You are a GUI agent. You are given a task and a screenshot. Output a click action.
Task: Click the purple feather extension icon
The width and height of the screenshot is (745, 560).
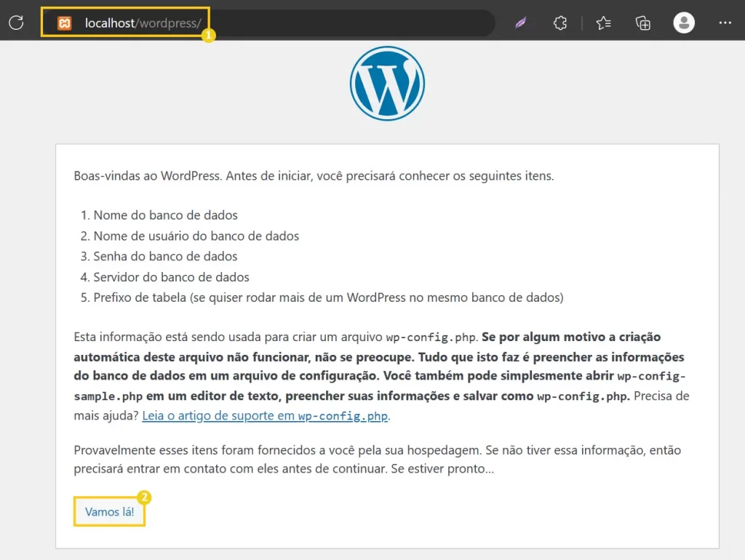(x=521, y=23)
